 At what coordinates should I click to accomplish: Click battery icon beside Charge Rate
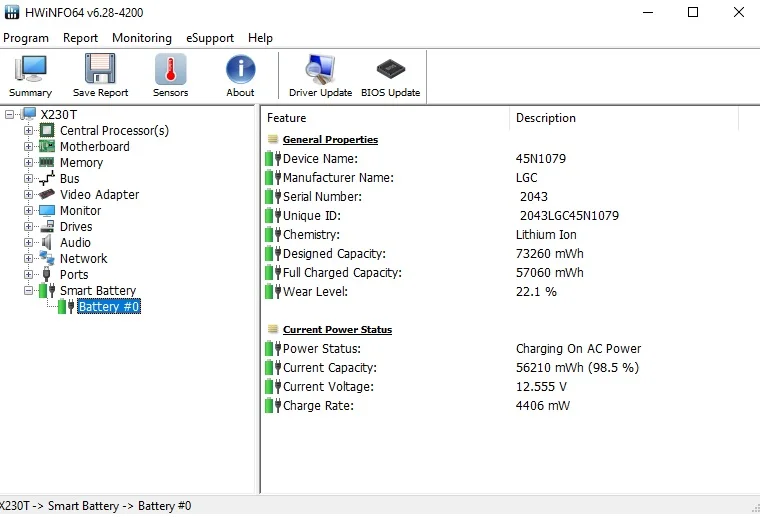[273, 406]
